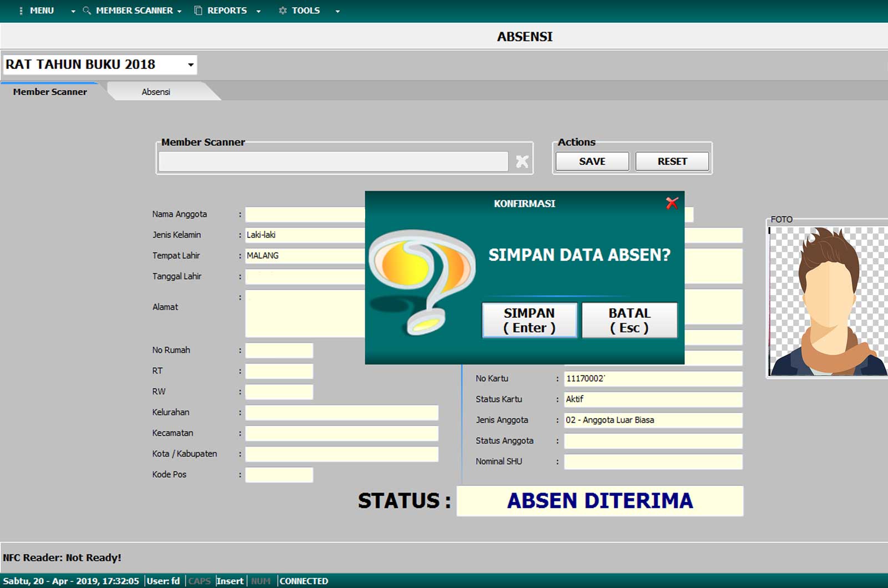The height and width of the screenshot is (588, 888).
Task: Expand the RAT TAHUN BUKU 2018 dropdown
Action: (190, 65)
